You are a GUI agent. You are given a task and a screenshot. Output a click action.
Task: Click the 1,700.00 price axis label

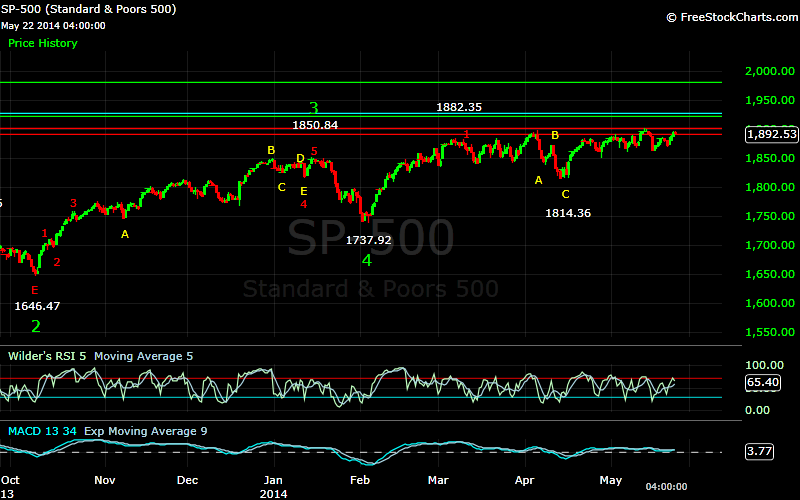tap(770, 245)
